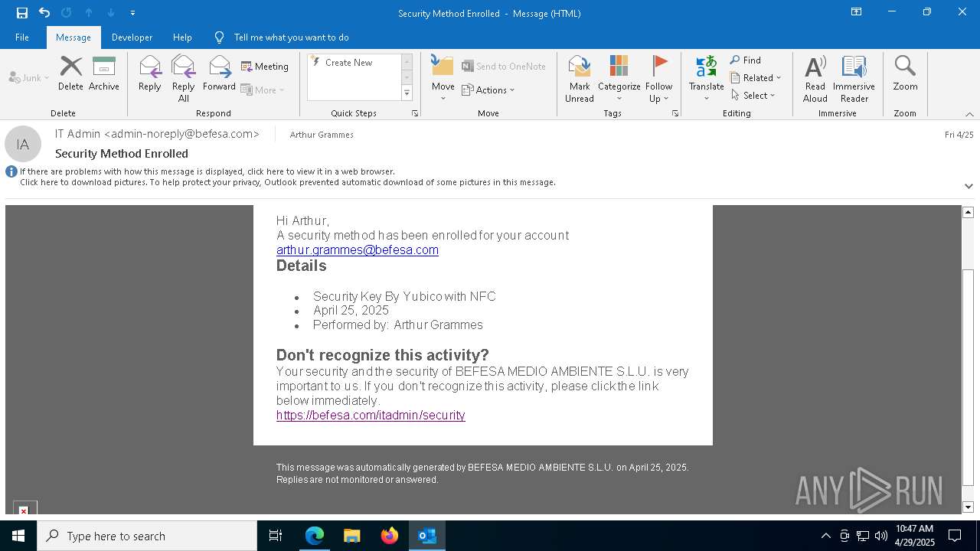
Task: Open the Translate menu
Action: tap(706, 78)
